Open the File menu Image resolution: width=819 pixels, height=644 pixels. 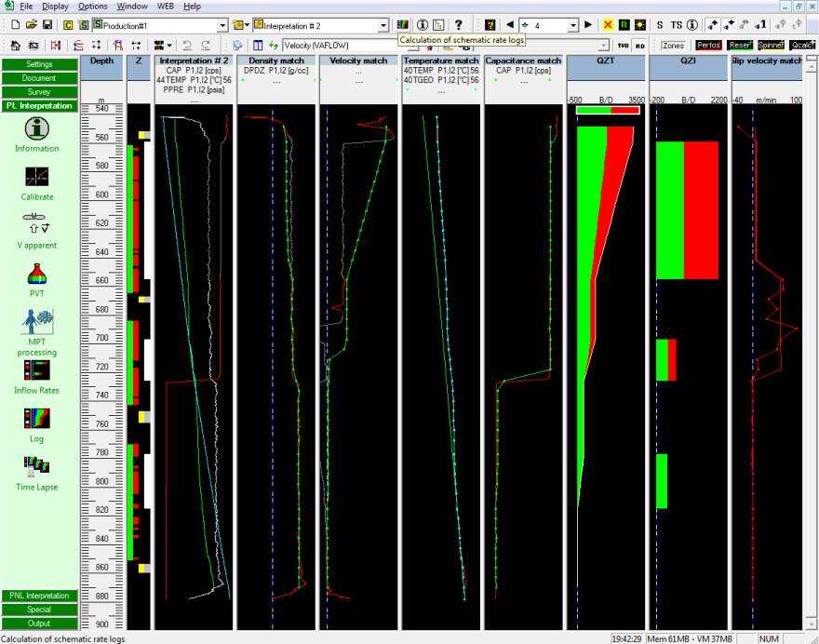[26, 7]
